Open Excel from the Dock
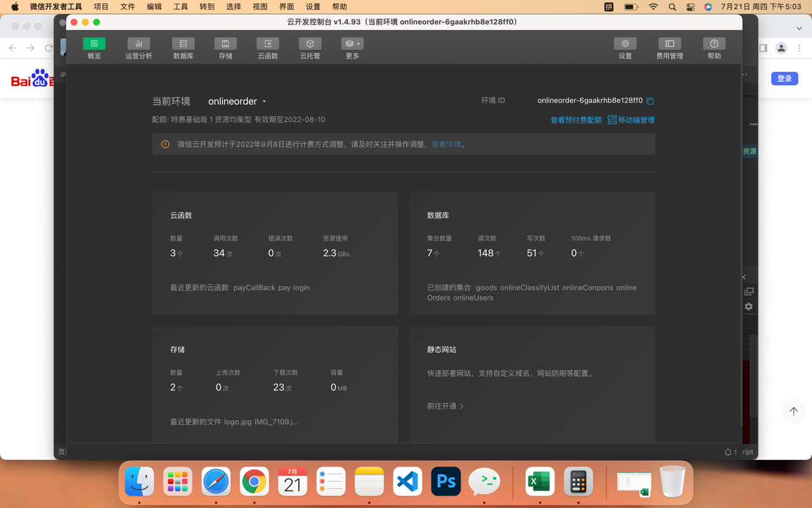The height and width of the screenshot is (508, 812). (540, 481)
